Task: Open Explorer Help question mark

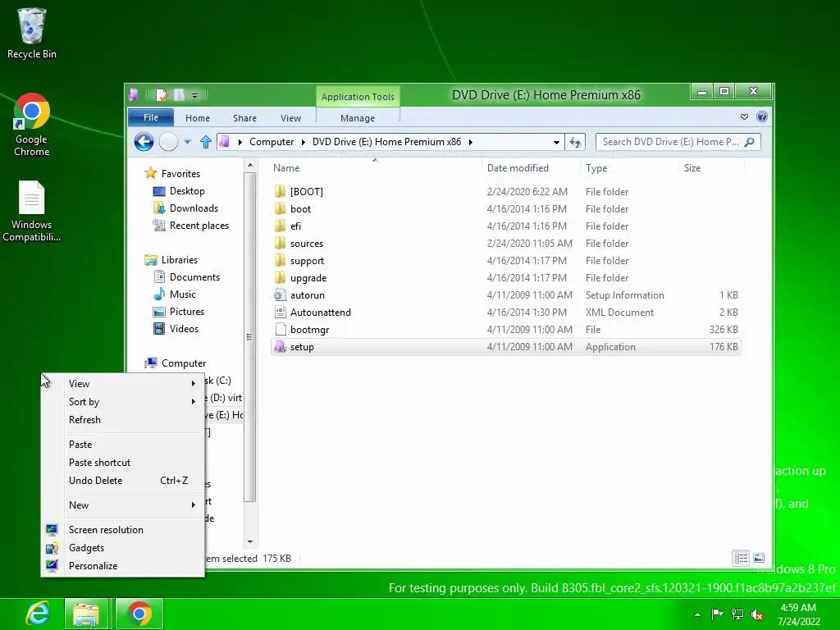Action: point(761,116)
